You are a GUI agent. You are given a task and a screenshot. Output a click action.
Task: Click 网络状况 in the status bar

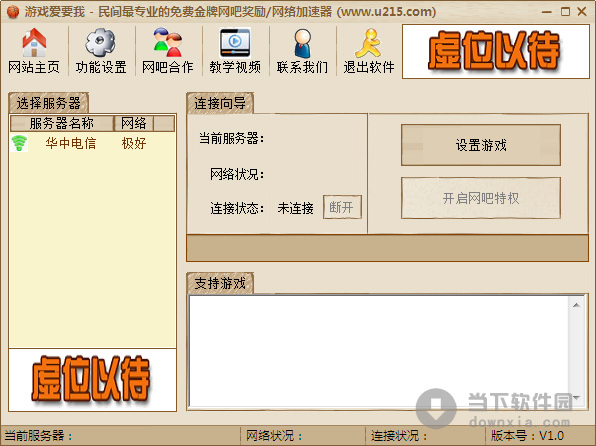point(274,436)
